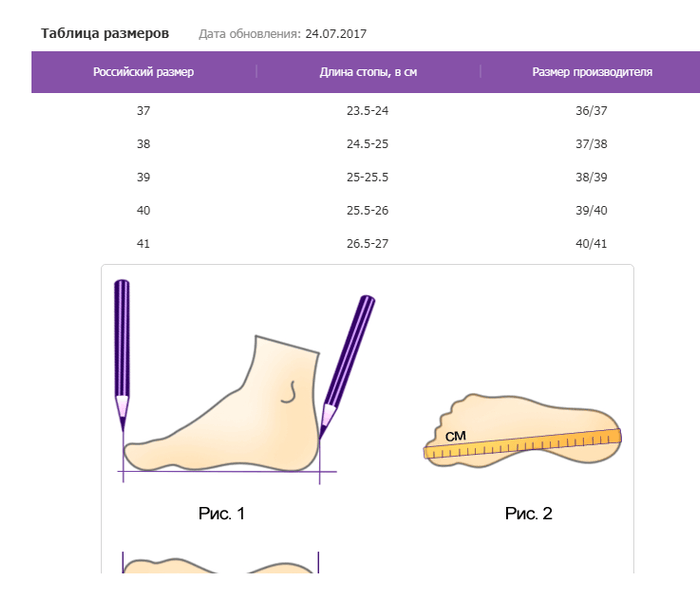Click the upright purple pencil at toe
The width and height of the screenshot is (700, 600).
pos(122,355)
